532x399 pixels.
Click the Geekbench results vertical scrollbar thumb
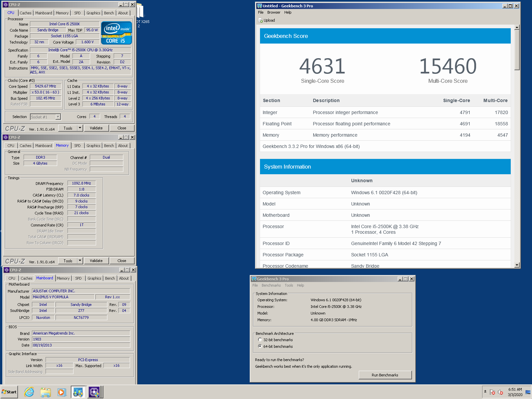point(517,50)
